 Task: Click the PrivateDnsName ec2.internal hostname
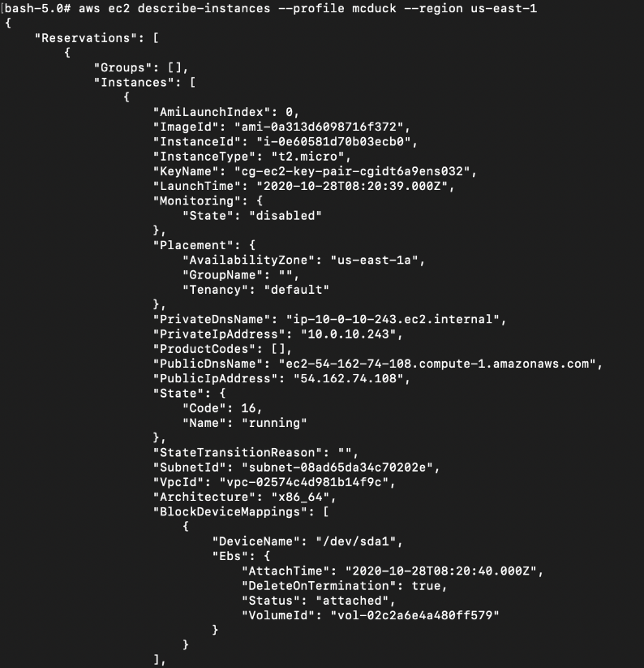tap(393, 320)
